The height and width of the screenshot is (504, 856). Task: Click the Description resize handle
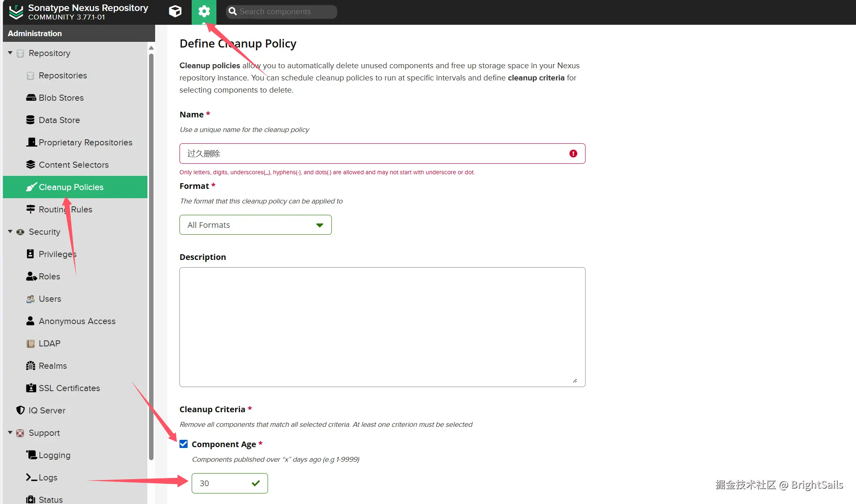[x=575, y=381]
